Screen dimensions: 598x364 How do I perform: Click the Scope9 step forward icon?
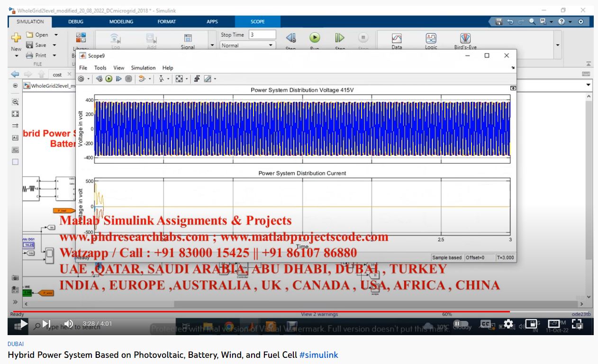[119, 79]
